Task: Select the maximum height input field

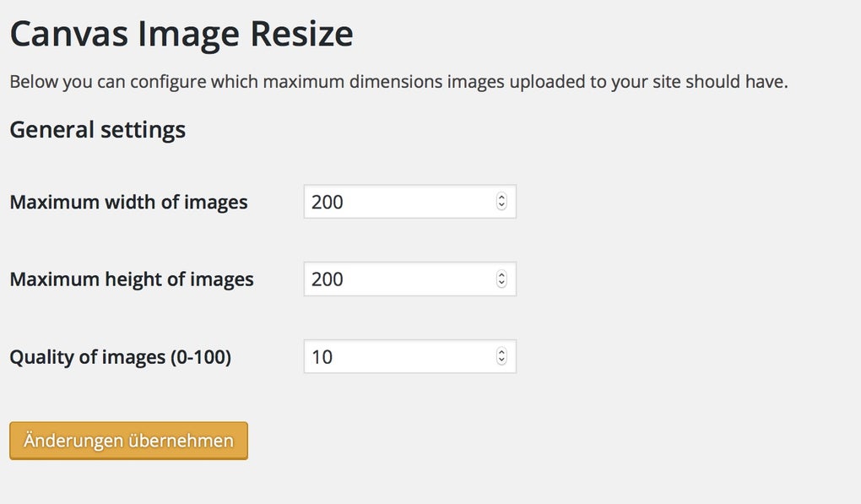Action: 397,279
